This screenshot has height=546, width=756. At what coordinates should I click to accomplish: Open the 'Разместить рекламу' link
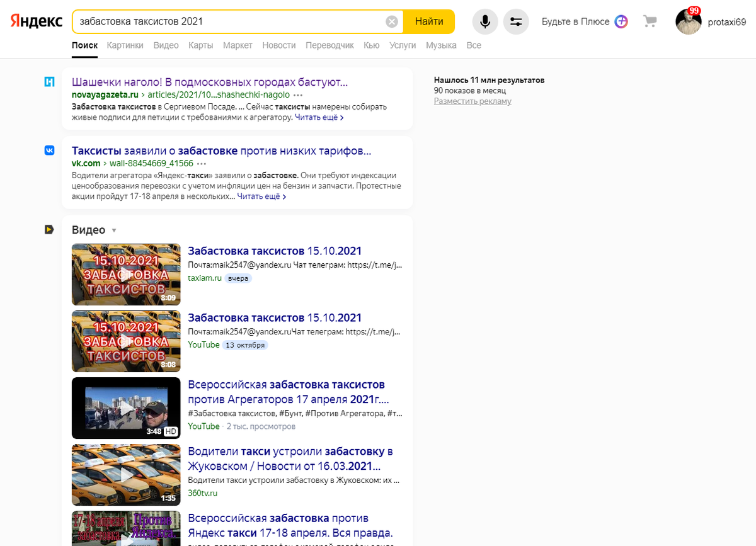(472, 101)
